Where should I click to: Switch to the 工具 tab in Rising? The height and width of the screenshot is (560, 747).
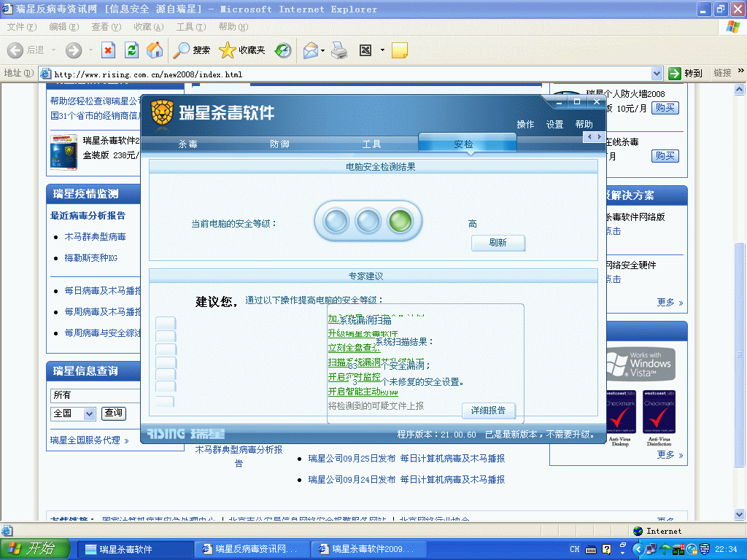(371, 144)
